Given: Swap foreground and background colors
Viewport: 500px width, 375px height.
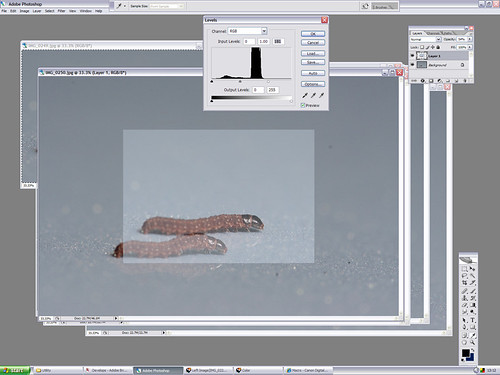Looking at the screenshot, I should click(x=473, y=351).
